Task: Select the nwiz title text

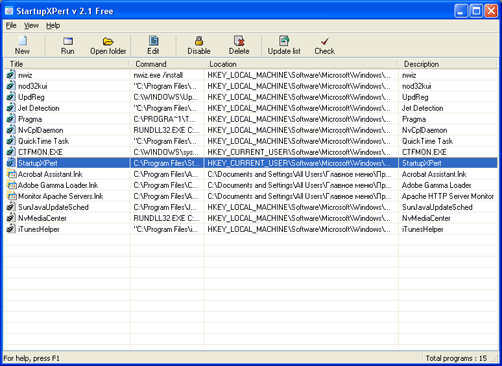Action: 25,75
